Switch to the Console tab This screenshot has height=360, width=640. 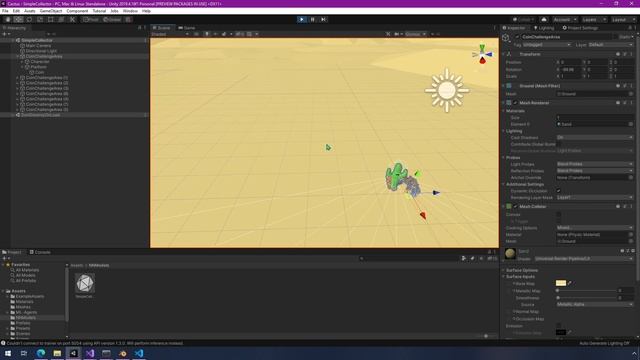tap(40, 252)
